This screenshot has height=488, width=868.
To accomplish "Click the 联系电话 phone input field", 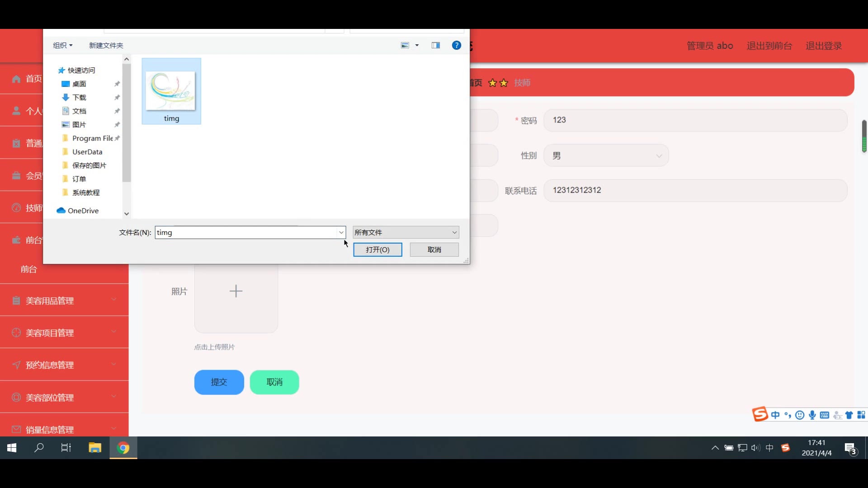I will click(x=695, y=190).
